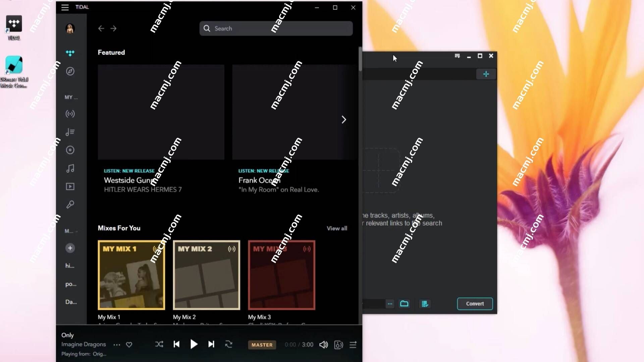Open the TIDAL hamburger menu
644x362 pixels.
(65, 7)
